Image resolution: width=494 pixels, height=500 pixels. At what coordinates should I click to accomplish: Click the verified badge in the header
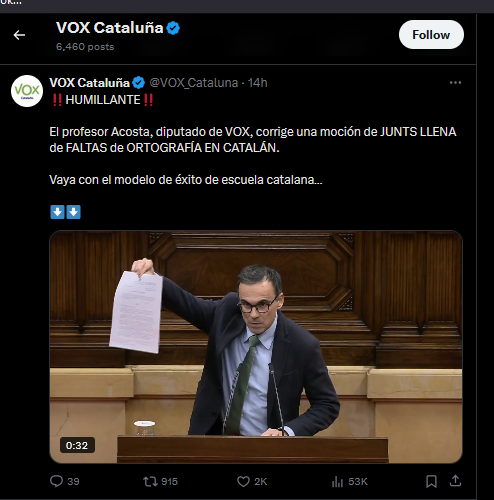173,28
